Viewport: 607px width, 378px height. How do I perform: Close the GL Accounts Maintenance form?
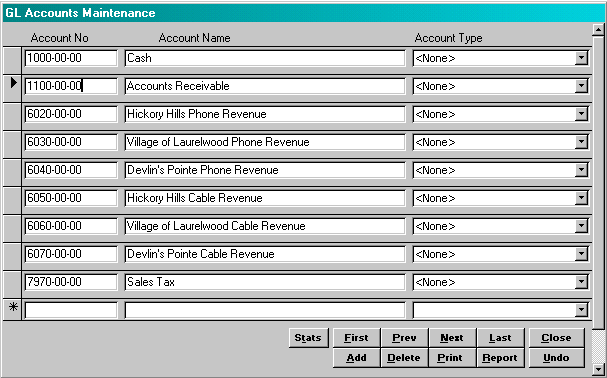tap(556, 338)
